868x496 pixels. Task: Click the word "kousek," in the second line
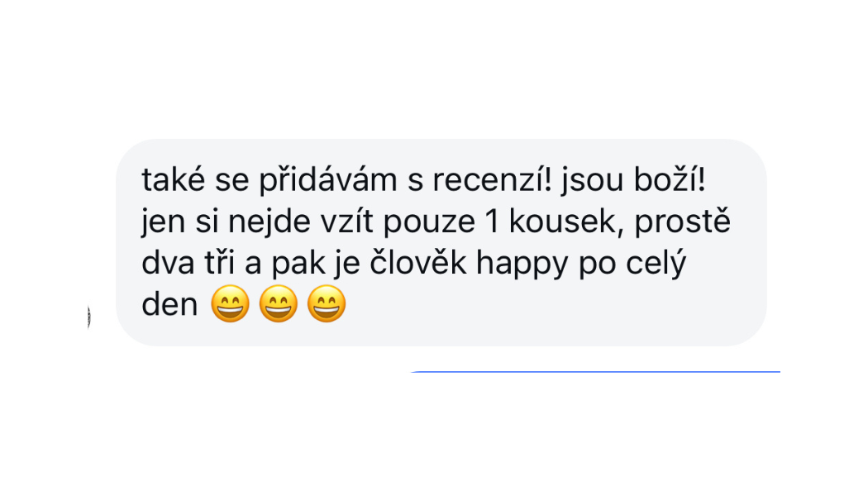point(566,222)
